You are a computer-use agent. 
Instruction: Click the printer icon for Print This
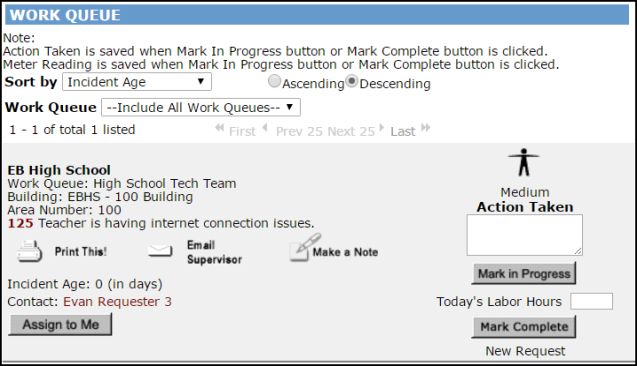pos(29,251)
